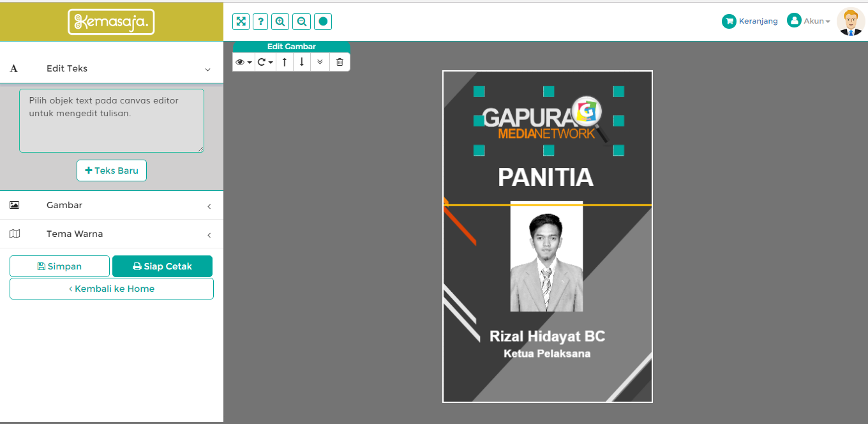Screen dimensions: 868x424
Task: Open the eye visibility dropdown in Edit Gambar
Action: click(x=244, y=62)
